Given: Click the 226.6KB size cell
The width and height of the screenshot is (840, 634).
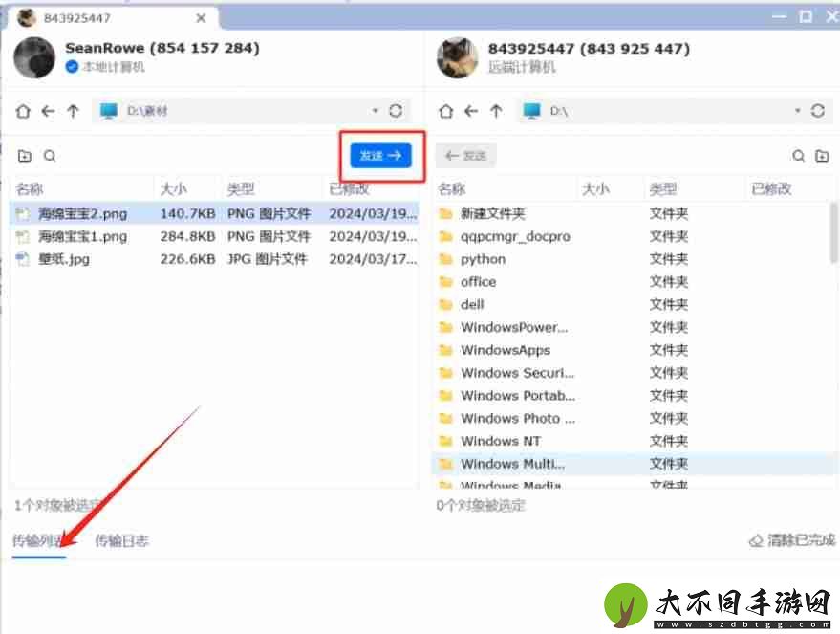Looking at the screenshot, I should pos(187,259).
